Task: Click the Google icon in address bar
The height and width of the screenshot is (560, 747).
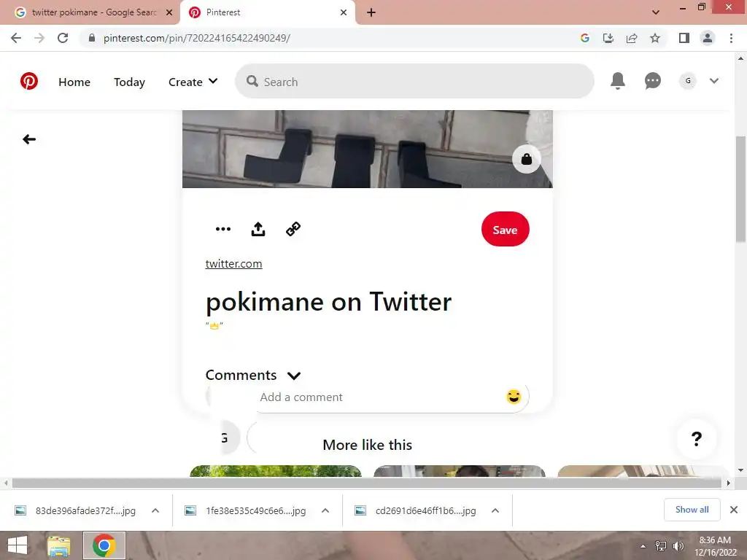Action: [585, 38]
